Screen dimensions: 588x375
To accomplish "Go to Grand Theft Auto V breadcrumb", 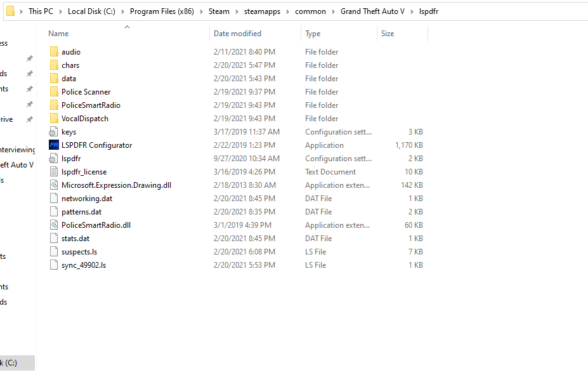I will 373,11.
